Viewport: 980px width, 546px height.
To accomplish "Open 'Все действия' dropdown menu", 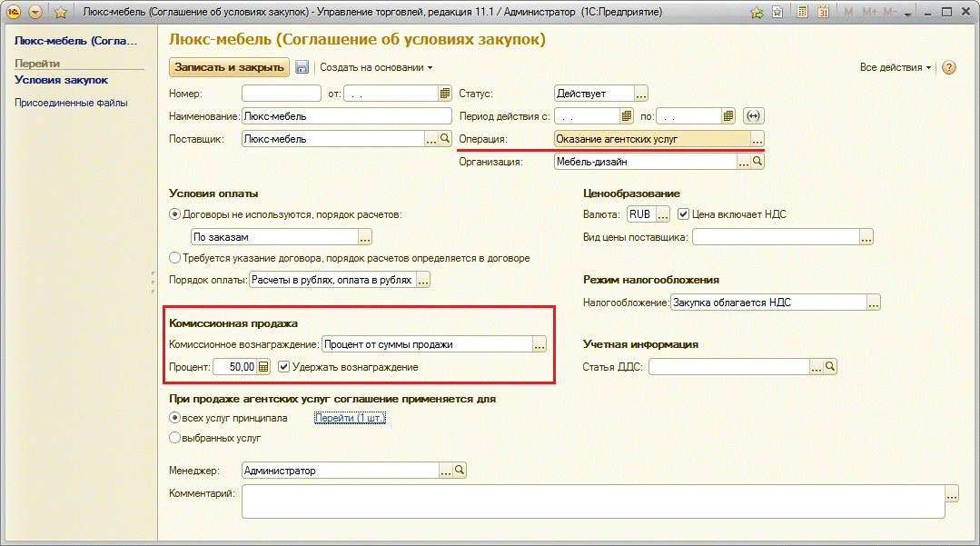I will click(x=896, y=67).
